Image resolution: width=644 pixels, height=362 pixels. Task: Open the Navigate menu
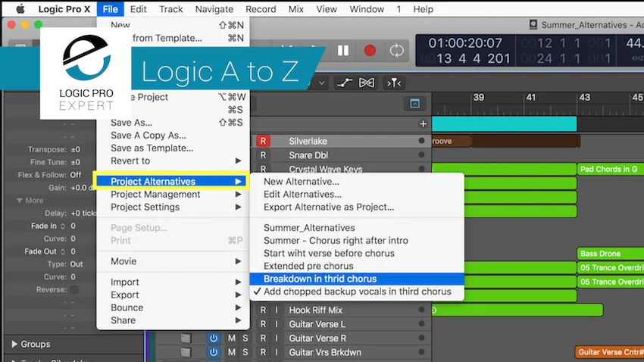(214, 9)
